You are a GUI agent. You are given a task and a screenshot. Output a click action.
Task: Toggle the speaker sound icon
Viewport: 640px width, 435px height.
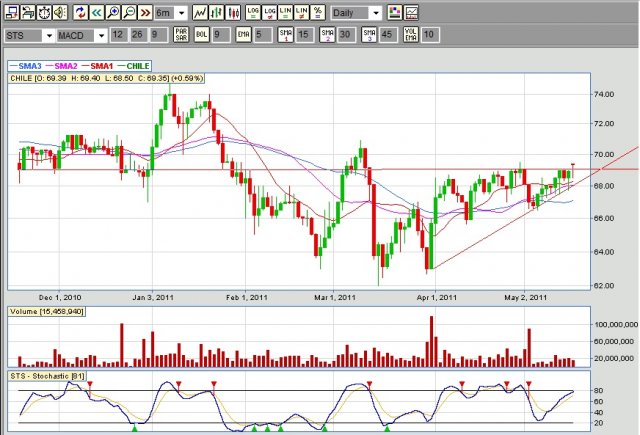tap(60, 13)
